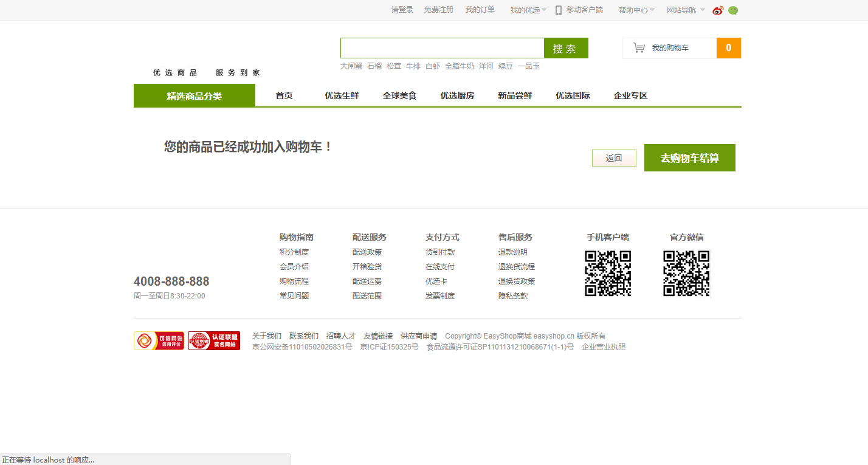The height and width of the screenshot is (465, 868).
Task: Open the orange cart count badge 0
Action: pos(729,48)
